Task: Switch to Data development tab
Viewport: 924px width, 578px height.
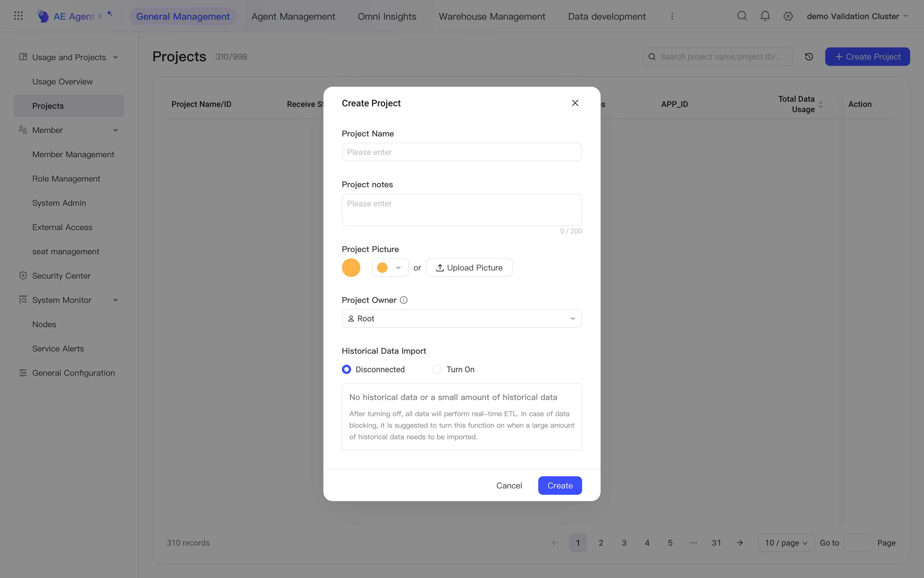Action: pos(607,16)
